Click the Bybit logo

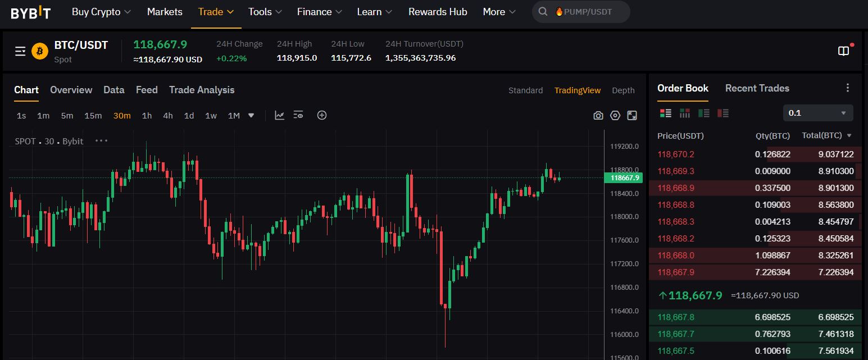31,12
